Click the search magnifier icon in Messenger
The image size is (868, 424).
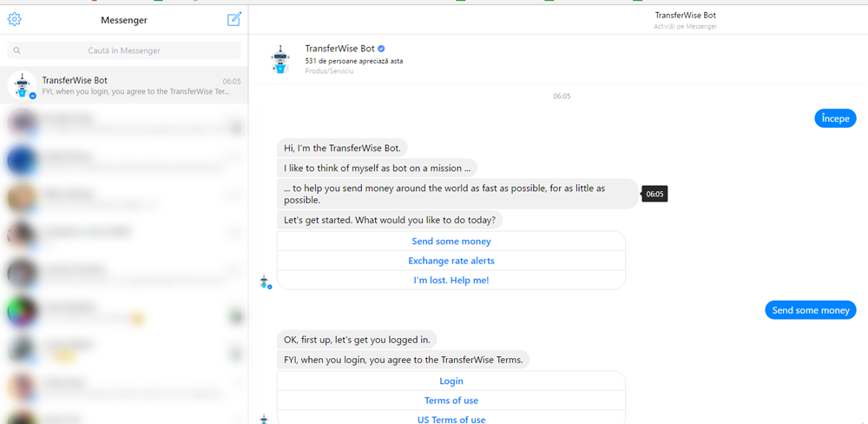[17, 51]
